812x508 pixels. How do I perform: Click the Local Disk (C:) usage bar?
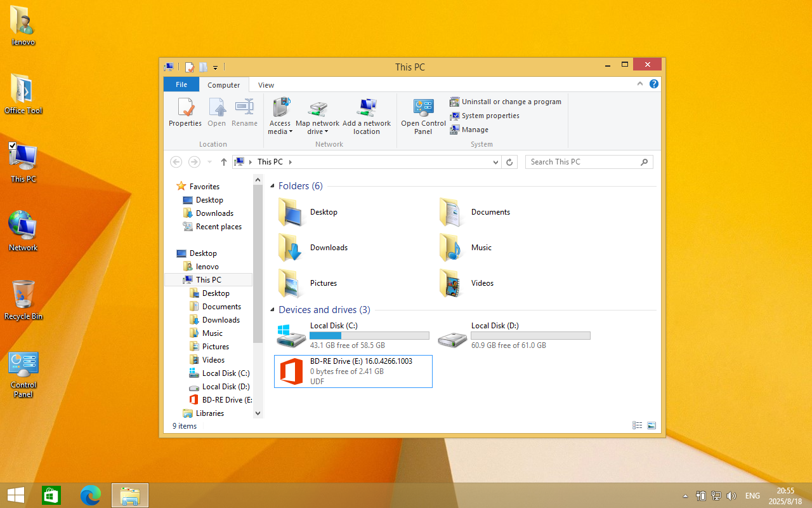[369, 335]
